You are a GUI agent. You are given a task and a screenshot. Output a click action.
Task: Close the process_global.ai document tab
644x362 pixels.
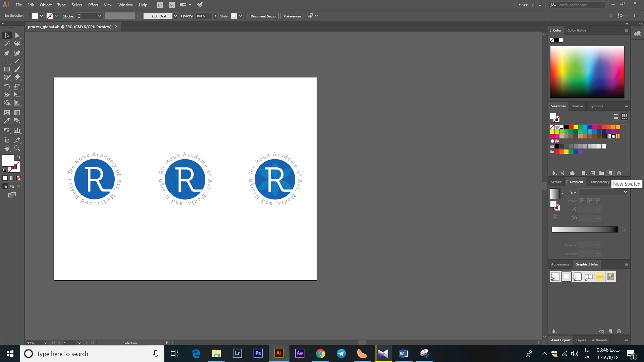coord(116,27)
